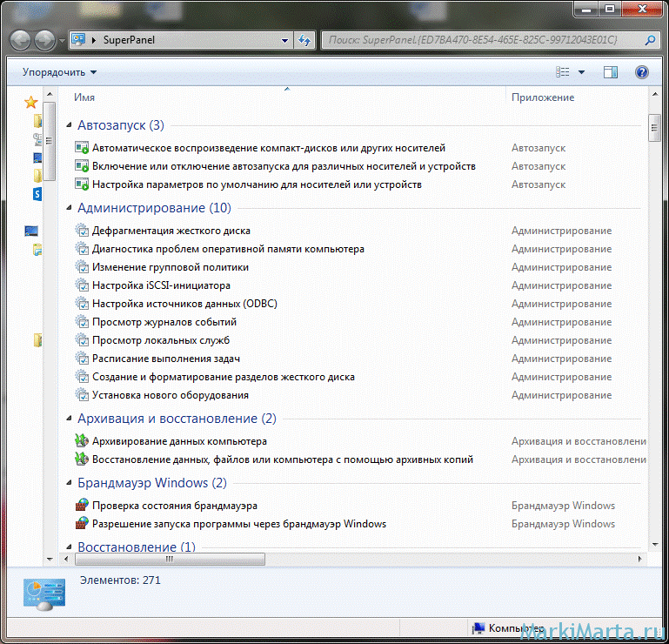Click the Автозапуск group header link
Screen dimensions: 669x644
pyautogui.click(x=121, y=125)
